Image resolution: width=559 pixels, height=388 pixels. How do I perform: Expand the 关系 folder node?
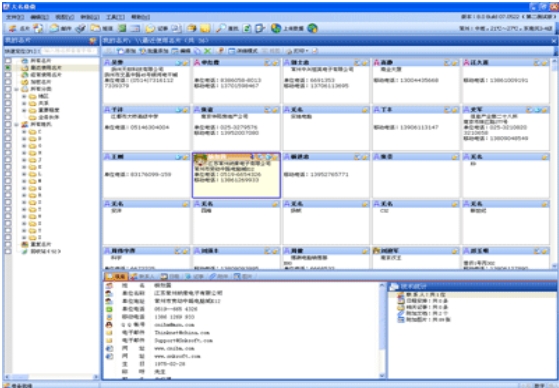pos(24,103)
